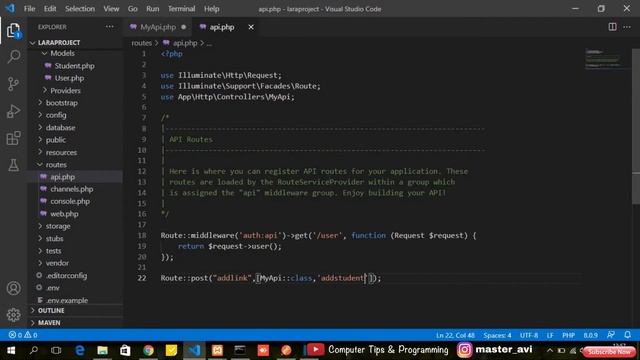Open File Explorer from the taskbar
Image resolution: width=640 pixels, height=360 pixels.
click(x=102, y=350)
